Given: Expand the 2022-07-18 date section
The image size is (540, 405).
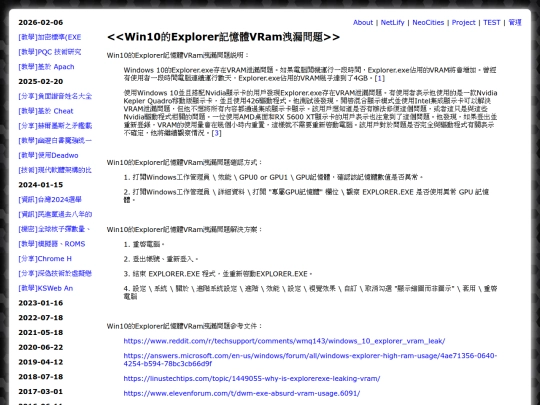Looking at the screenshot, I should point(41,318).
